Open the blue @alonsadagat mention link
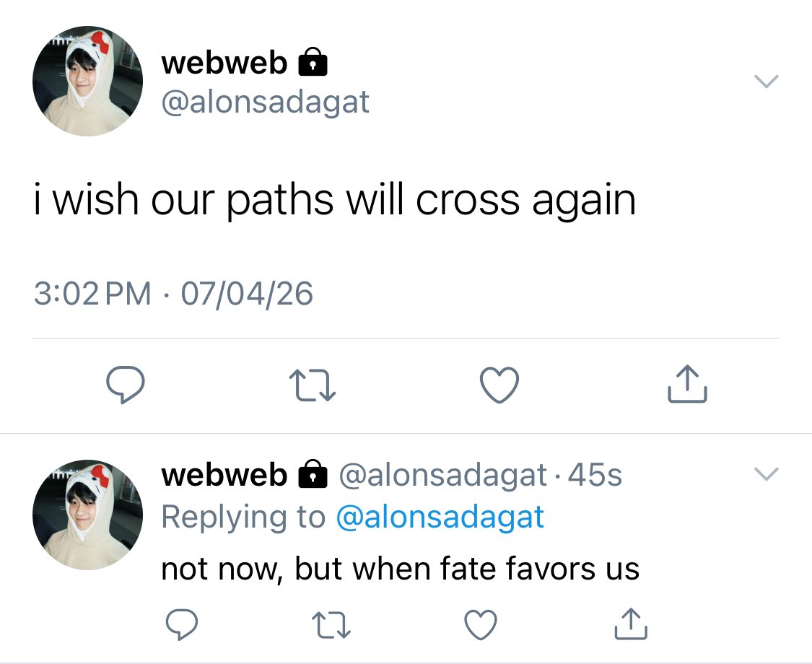Screen dimensions: 812x664 [x=440, y=517]
